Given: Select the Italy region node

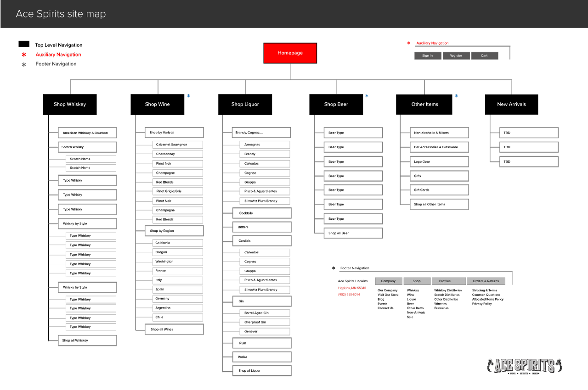Looking at the screenshot, I should [178, 280].
